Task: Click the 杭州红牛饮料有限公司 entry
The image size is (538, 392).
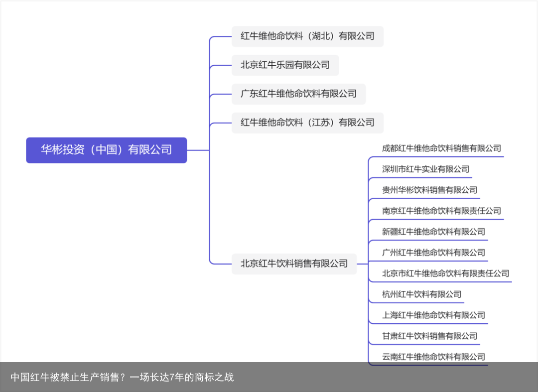Action: (x=421, y=294)
